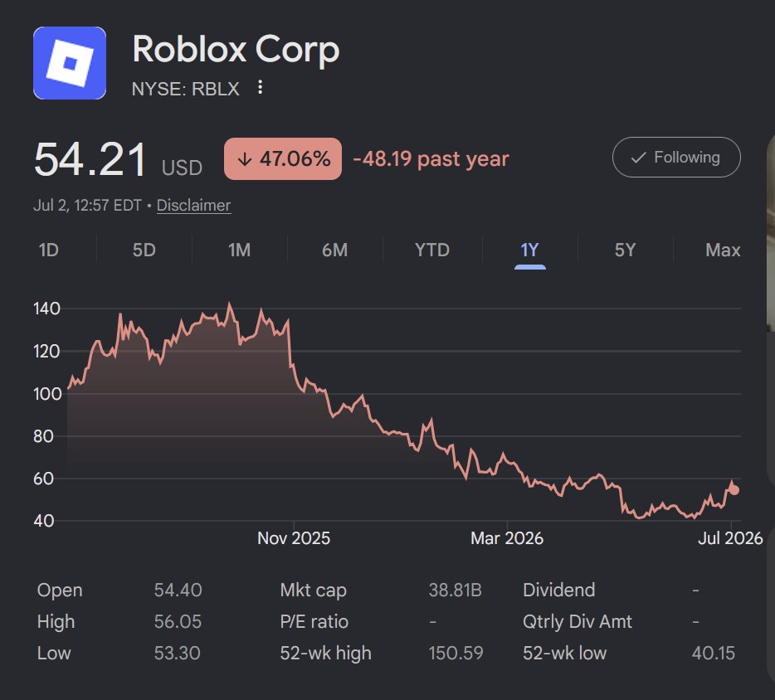Image resolution: width=775 pixels, height=700 pixels.
Task: Click the Roblox logo icon
Action: point(70,63)
